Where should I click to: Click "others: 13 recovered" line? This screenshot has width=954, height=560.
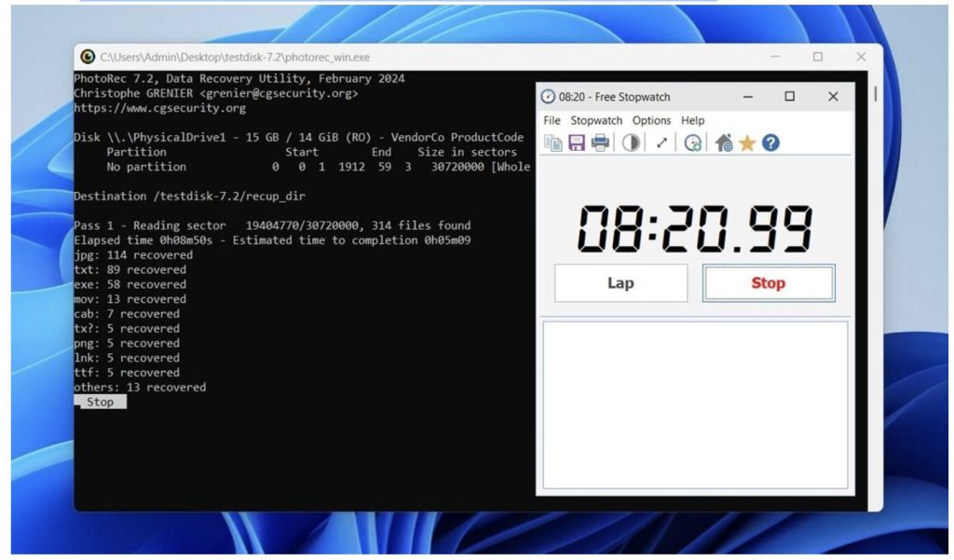[140, 387]
